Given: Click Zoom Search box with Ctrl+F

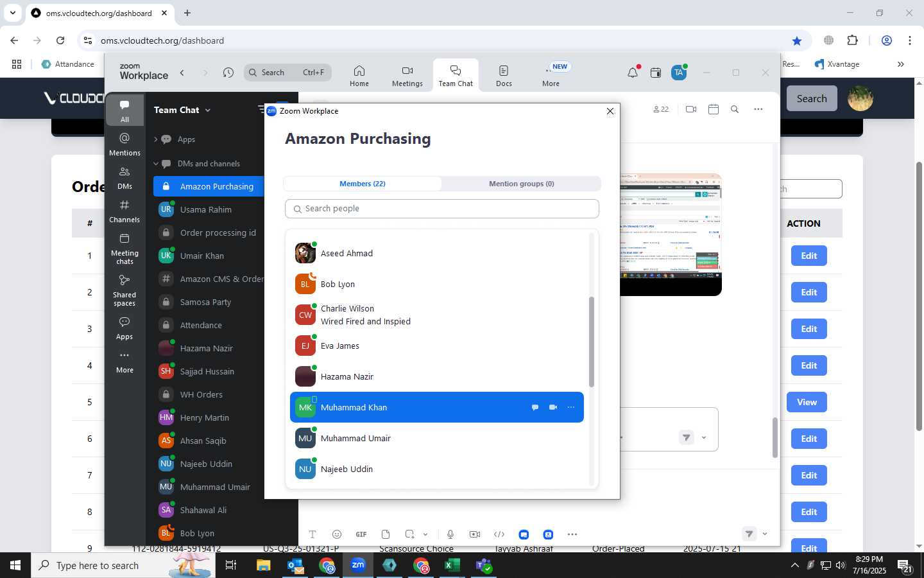Looking at the screenshot, I should click(288, 73).
